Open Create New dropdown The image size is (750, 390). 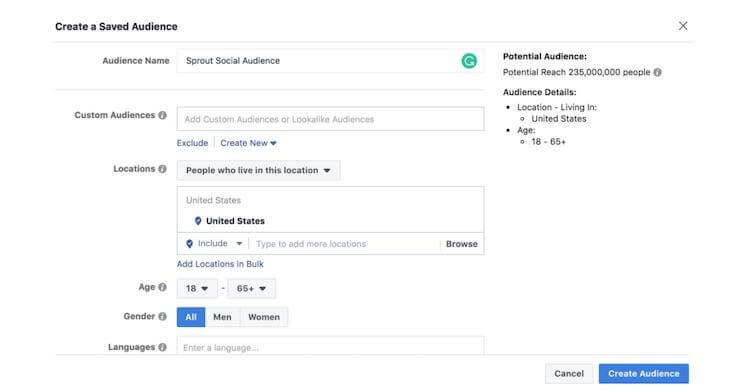[x=248, y=143]
